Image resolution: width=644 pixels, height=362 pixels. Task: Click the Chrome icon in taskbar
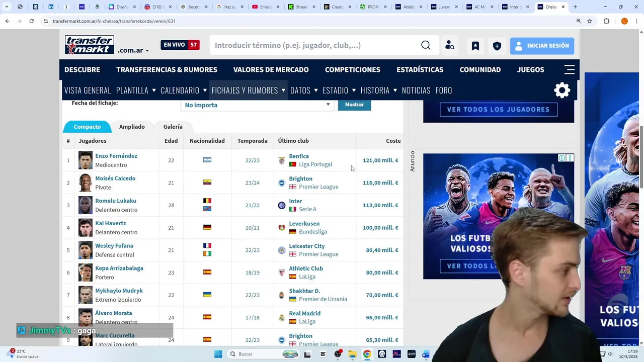point(367,354)
